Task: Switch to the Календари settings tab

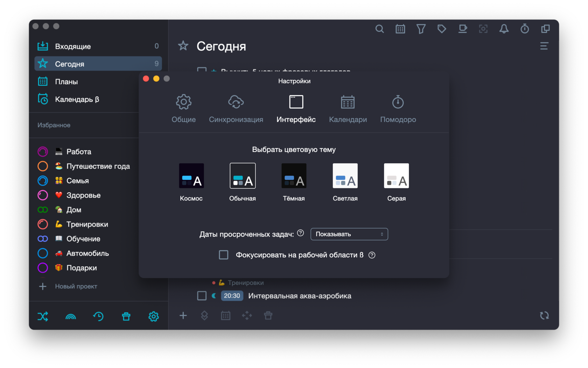Action: coord(348,109)
